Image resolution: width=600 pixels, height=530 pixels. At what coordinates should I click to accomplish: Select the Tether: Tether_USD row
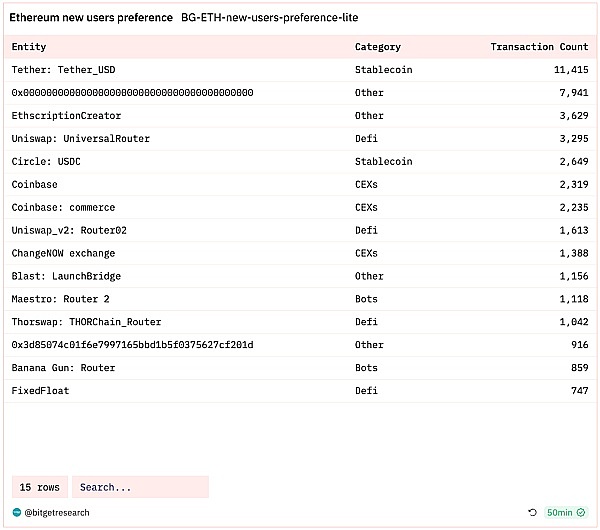pyautogui.click(x=300, y=70)
